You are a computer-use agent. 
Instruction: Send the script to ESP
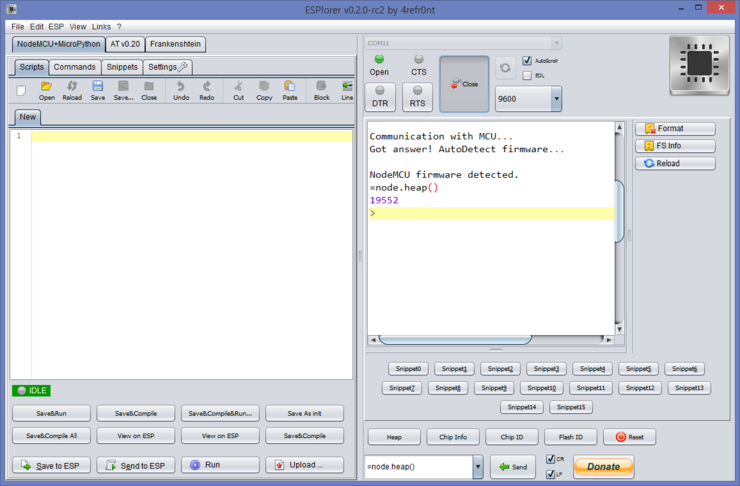(x=135, y=465)
